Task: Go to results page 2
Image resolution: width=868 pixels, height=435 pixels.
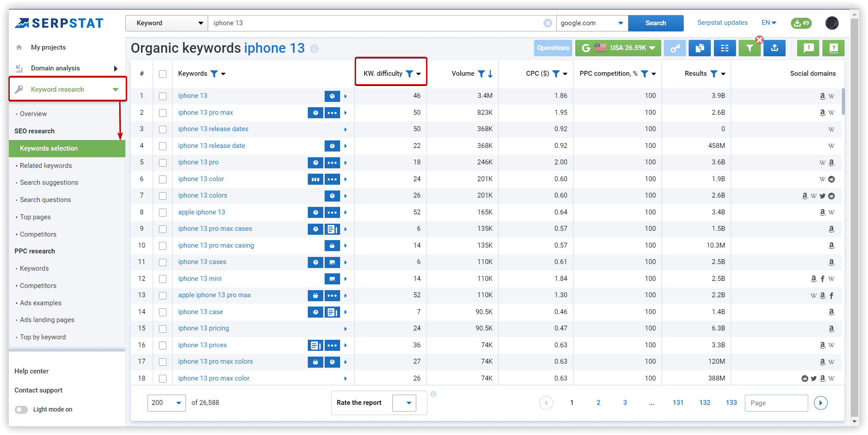Action: click(598, 403)
